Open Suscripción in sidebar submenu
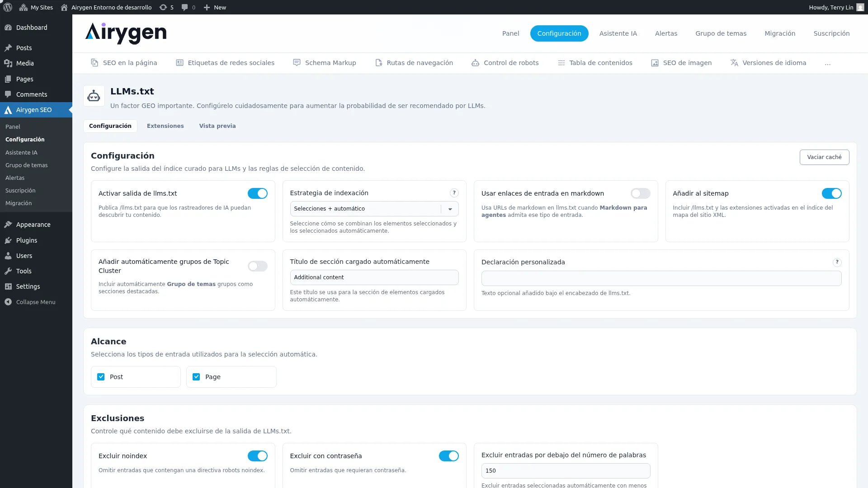Viewport: 868px width, 488px height. [20, 191]
